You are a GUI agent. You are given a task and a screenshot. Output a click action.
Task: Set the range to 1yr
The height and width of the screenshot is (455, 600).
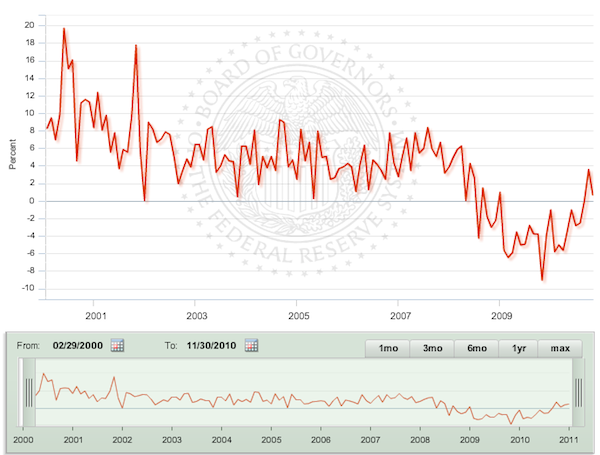coord(518,348)
